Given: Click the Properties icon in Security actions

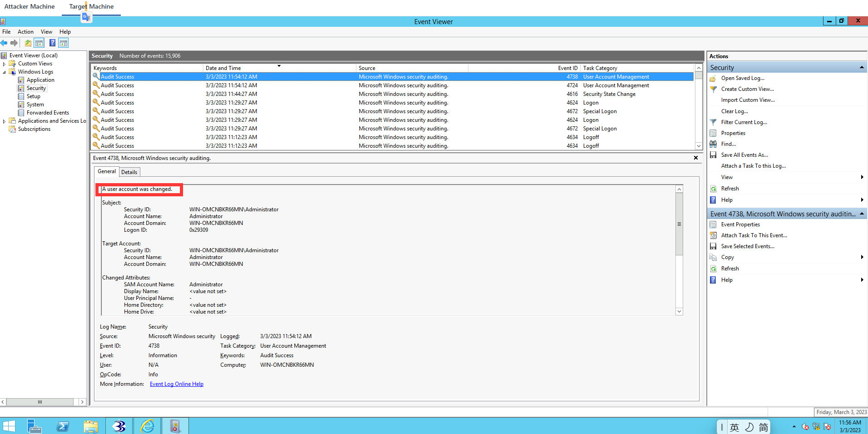Looking at the screenshot, I should [x=713, y=133].
